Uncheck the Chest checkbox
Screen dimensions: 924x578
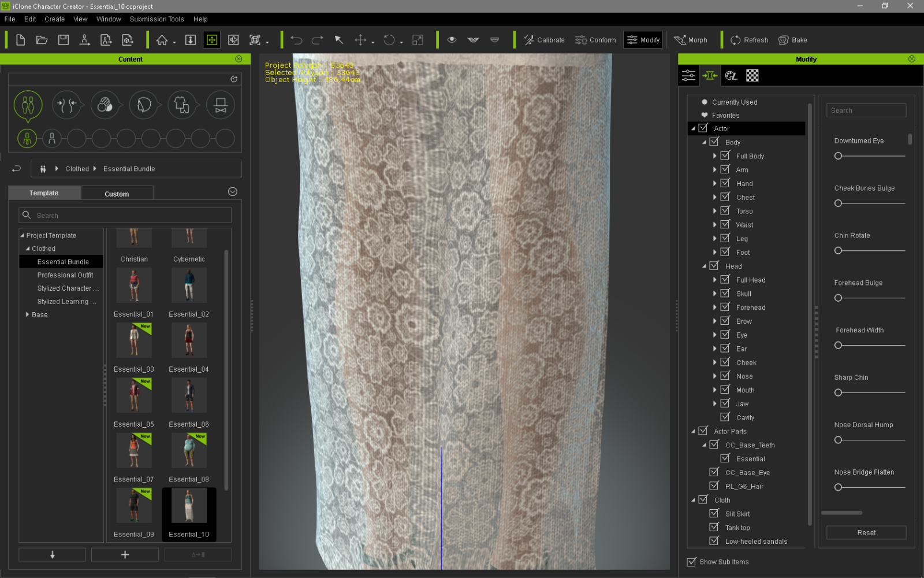(725, 197)
